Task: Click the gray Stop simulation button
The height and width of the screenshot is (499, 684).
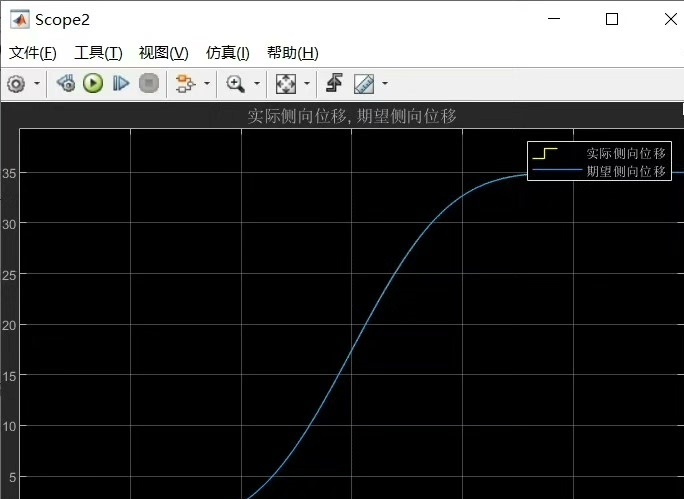Action: point(149,83)
